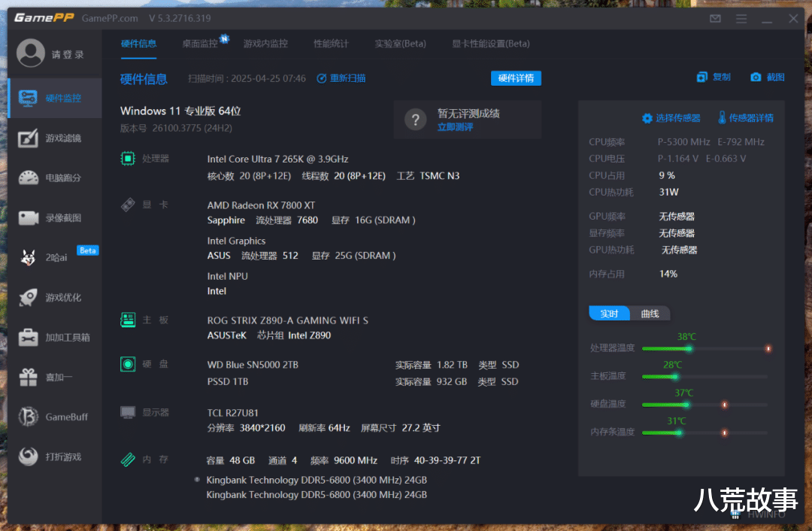Click the ROG STRIX Z890-A GAMING WIFI S text
The height and width of the screenshot is (531, 812).
pyautogui.click(x=287, y=320)
